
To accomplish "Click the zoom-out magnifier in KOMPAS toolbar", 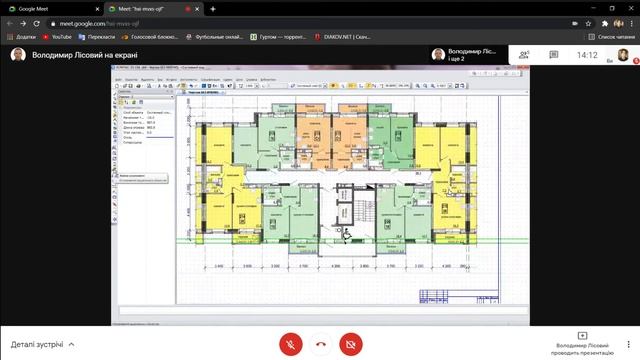I will pyautogui.click(x=425, y=86).
